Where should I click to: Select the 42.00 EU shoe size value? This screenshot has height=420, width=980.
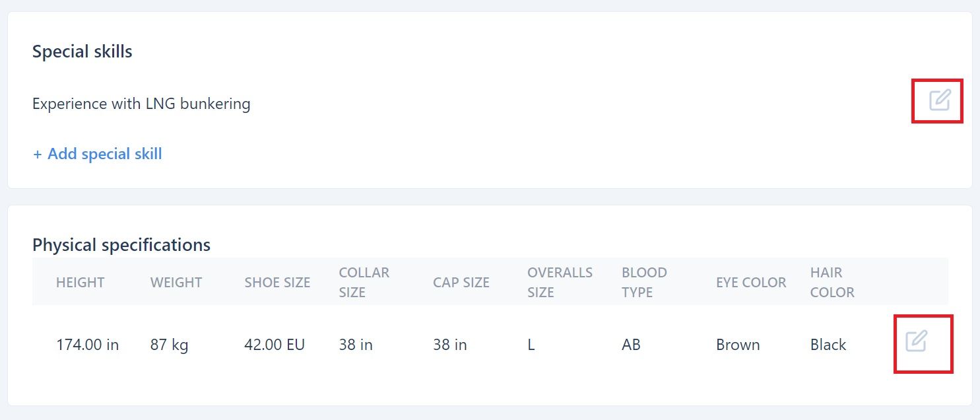tap(275, 345)
